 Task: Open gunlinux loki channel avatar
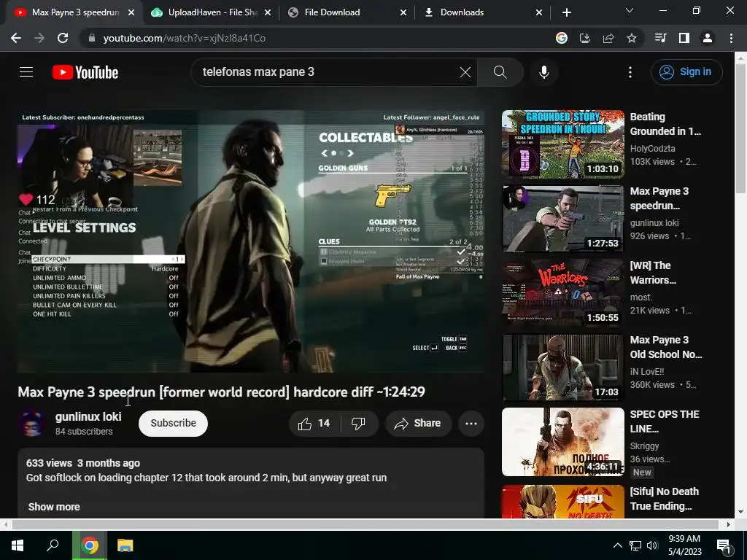click(32, 424)
